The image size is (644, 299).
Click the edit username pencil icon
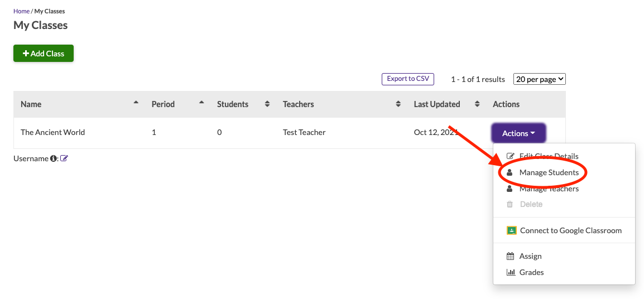point(64,158)
